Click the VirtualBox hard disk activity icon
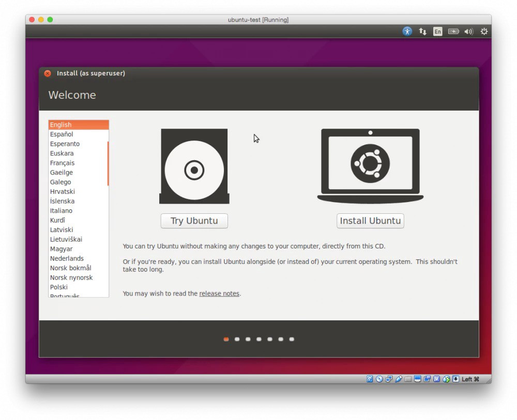The height and width of the screenshot is (420, 517). pos(370,379)
